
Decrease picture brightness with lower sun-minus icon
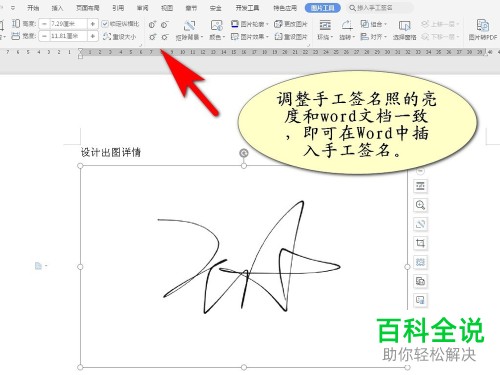pyautogui.click(x=165, y=37)
